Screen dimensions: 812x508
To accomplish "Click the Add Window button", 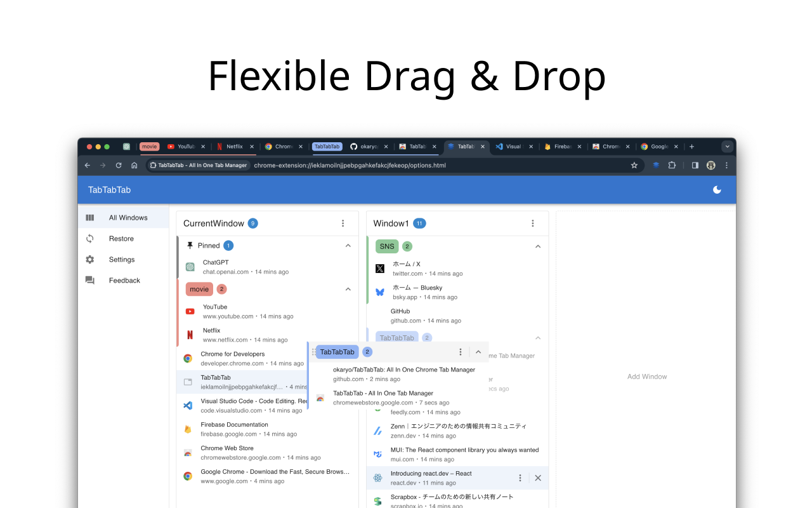I will pos(646,376).
